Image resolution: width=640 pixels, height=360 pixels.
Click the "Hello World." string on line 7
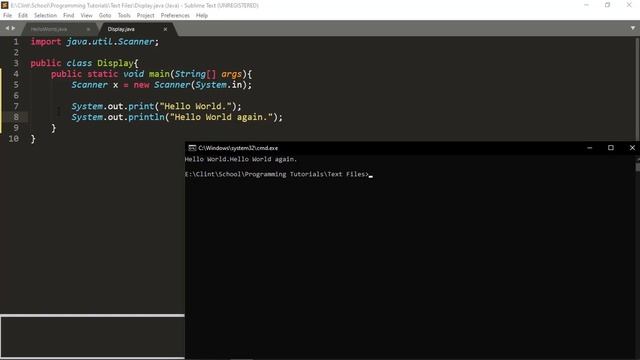(x=196, y=106)
